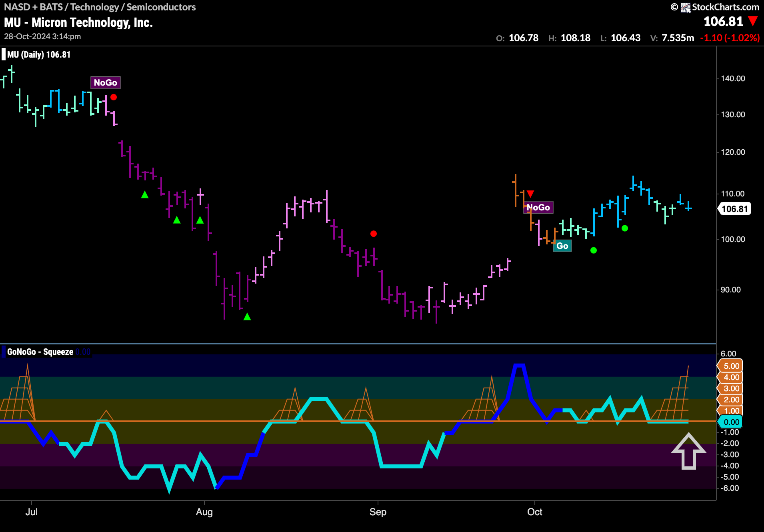Click the 110.00 price axis label
Screen dimensions: 764x532
[x=733, y=194]
